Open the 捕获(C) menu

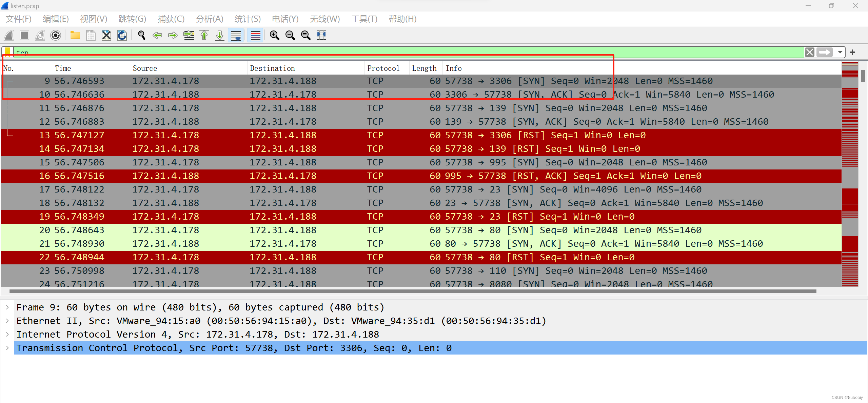171,19
